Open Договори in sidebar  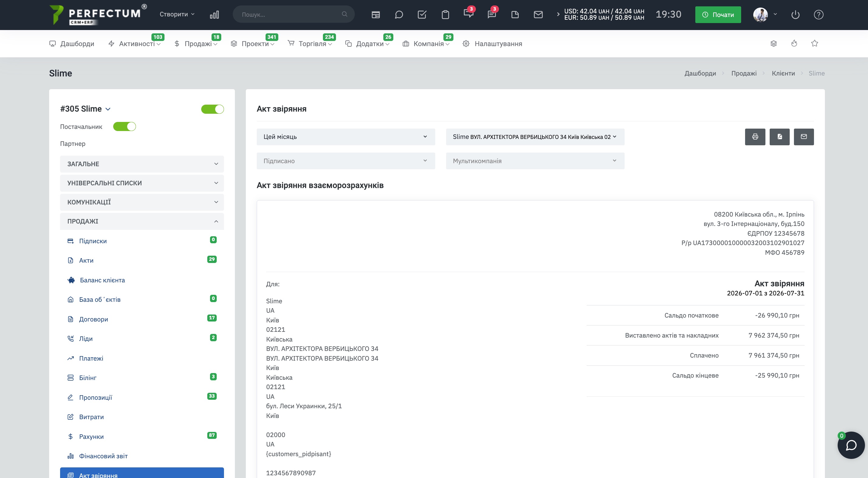tap(93, 319)
